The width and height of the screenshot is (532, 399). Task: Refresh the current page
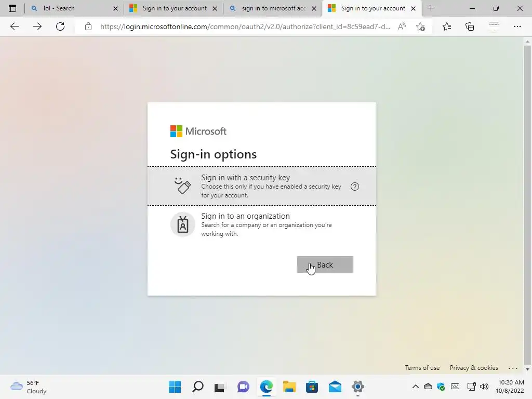(x=60, y=26)
